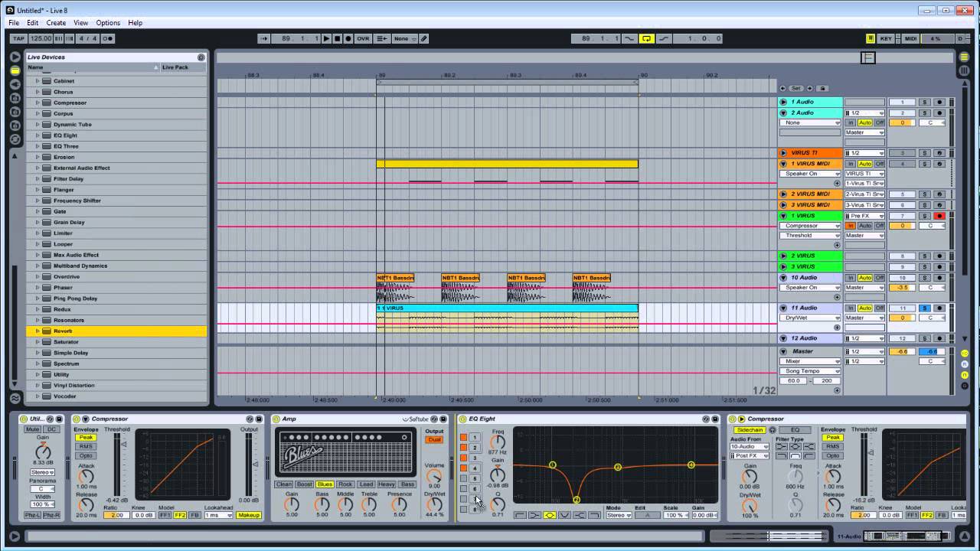Toggle the OVR overdub switch
This screenshot has height=551, width=980.
click(x=363, y=38)
